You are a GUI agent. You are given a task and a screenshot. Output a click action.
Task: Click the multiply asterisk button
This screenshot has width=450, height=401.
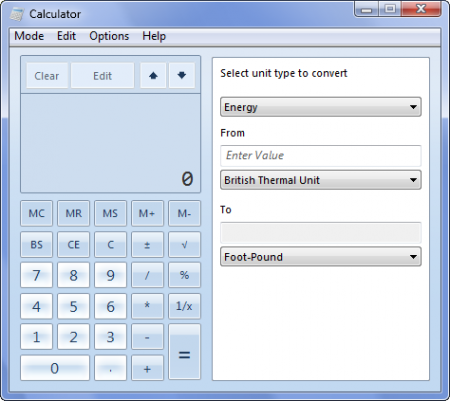[x=147, y=306]
